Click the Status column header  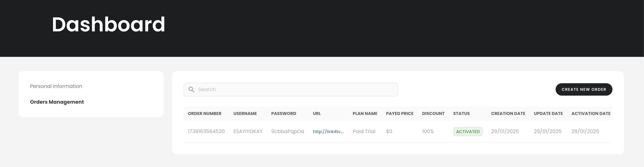pos(461,114)
